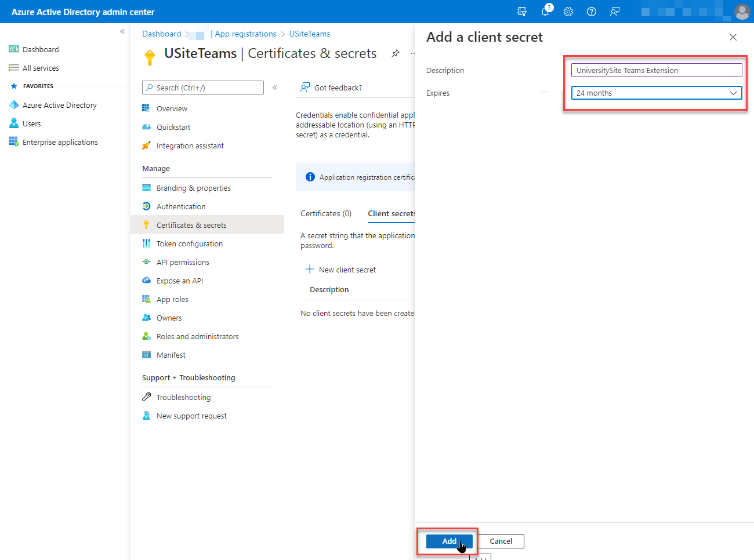754x560 pixels.
Task: Switch to the Certificates (0) tab
Action: click(x=326, y=213)
